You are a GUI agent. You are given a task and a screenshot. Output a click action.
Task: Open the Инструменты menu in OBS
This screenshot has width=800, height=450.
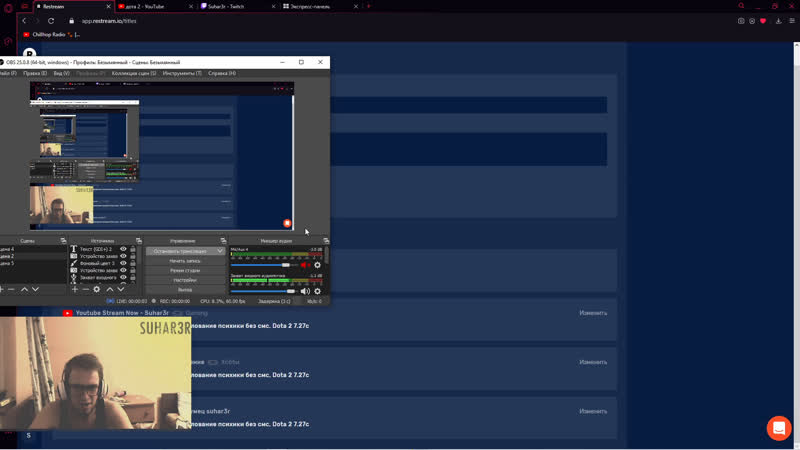point(182,73)
